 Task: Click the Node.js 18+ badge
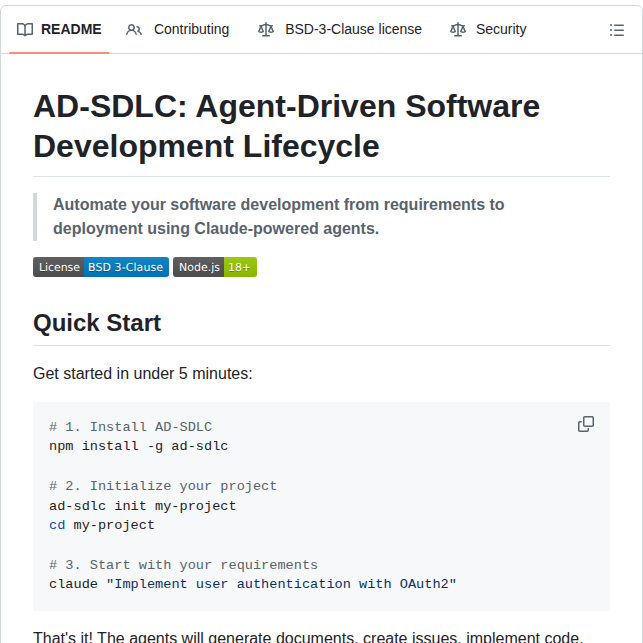(x=215, y=267)
